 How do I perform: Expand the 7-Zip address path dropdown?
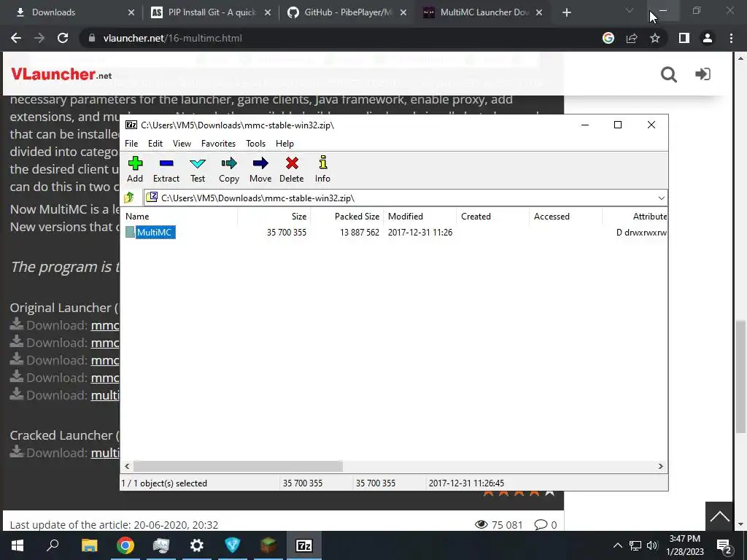[x=661, y=198]
